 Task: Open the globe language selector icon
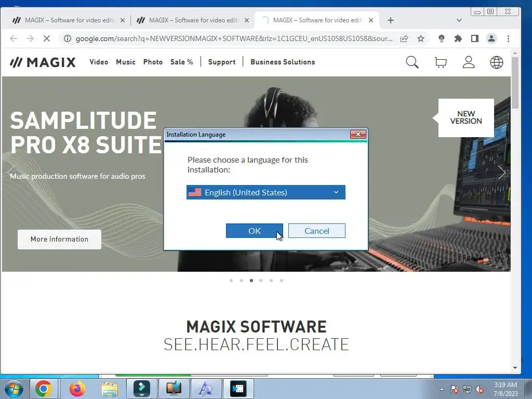coord(496,62)
